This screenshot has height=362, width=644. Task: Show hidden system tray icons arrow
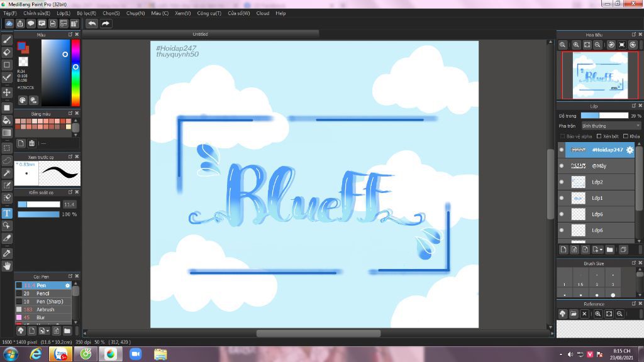560,354
